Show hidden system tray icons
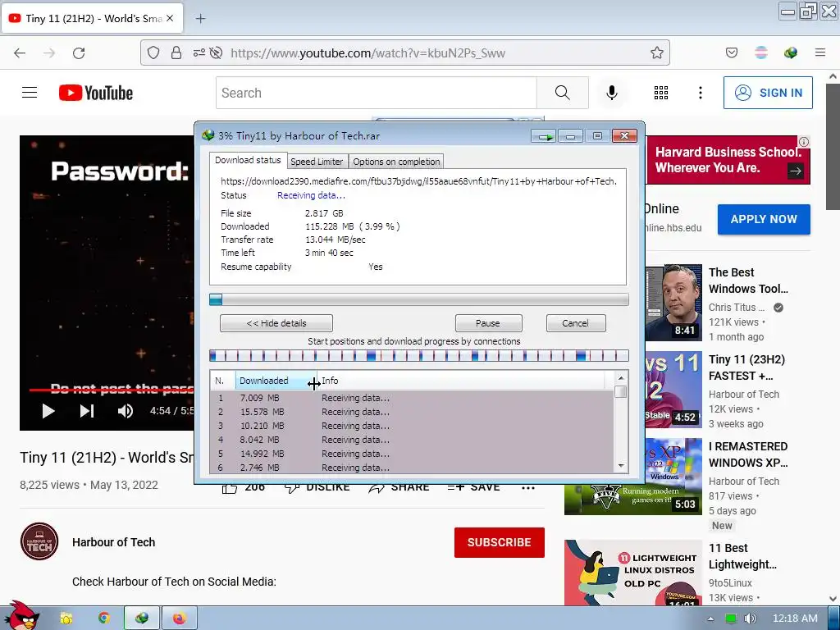 (x=711, y=619)
